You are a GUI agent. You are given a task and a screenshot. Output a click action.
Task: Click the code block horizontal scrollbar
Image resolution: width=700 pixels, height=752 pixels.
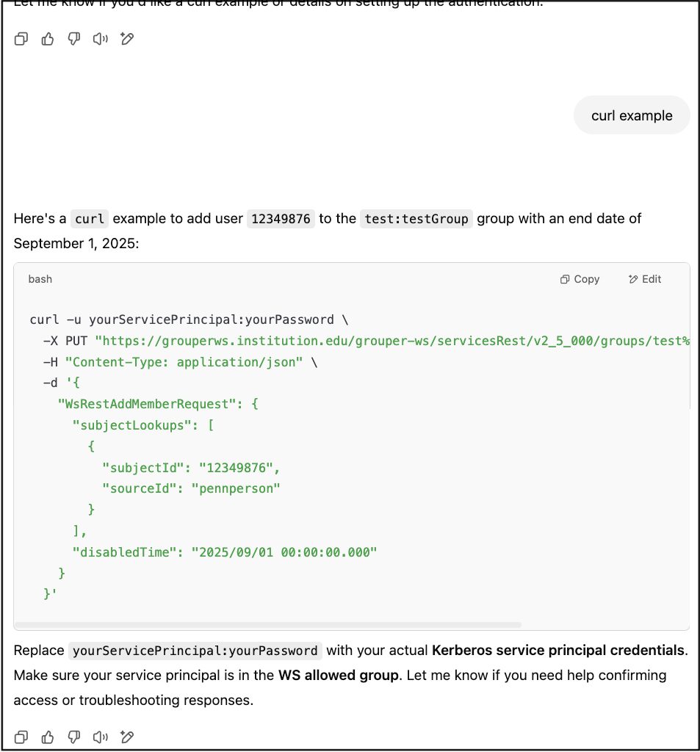(x=267, y=625)
